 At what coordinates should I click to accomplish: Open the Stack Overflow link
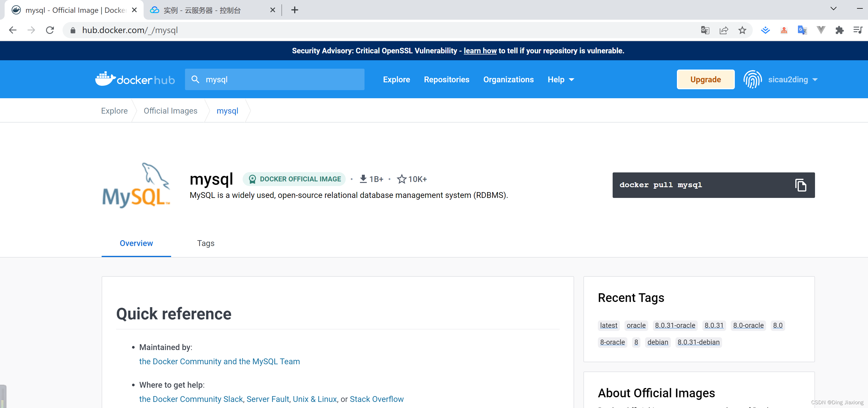tap(377, 399)
